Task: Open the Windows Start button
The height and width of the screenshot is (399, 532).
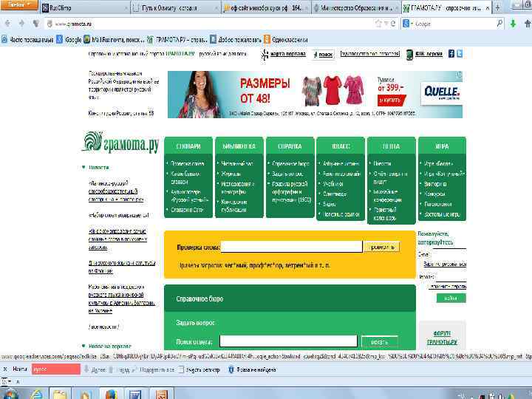Action: pyautogui.click(x=10, y=395)
